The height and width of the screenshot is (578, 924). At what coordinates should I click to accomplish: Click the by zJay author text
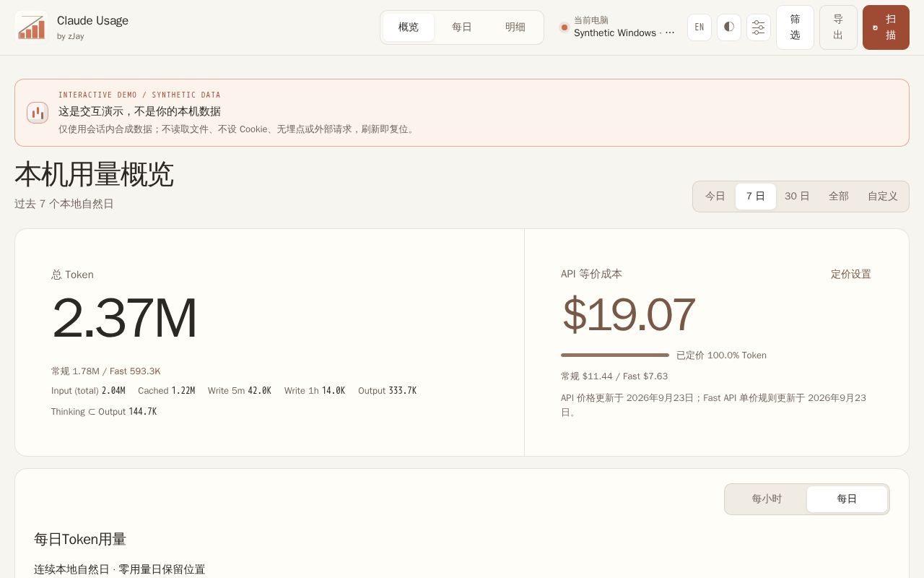(x=71, y=36)
